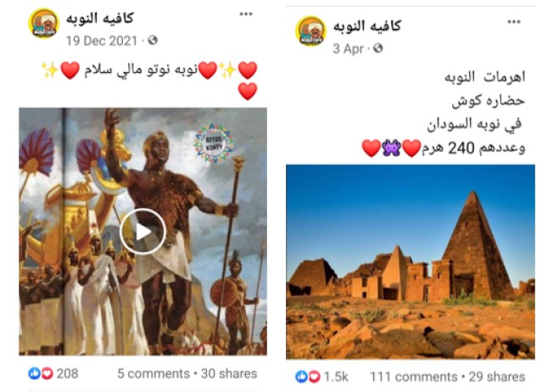Open three-dot options menu on the 3 Apr post
Image resolution: width=542 pixels, height=392 pixels.
514,22
